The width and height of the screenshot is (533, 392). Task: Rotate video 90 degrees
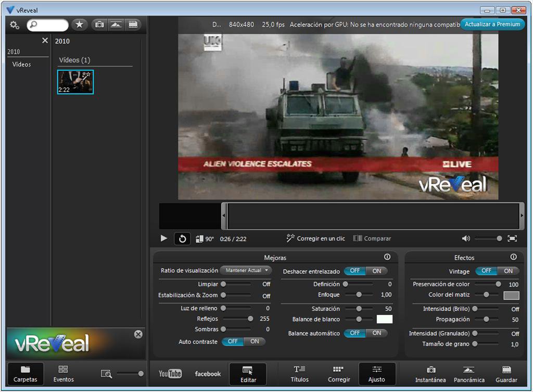(x=205, y=238)
